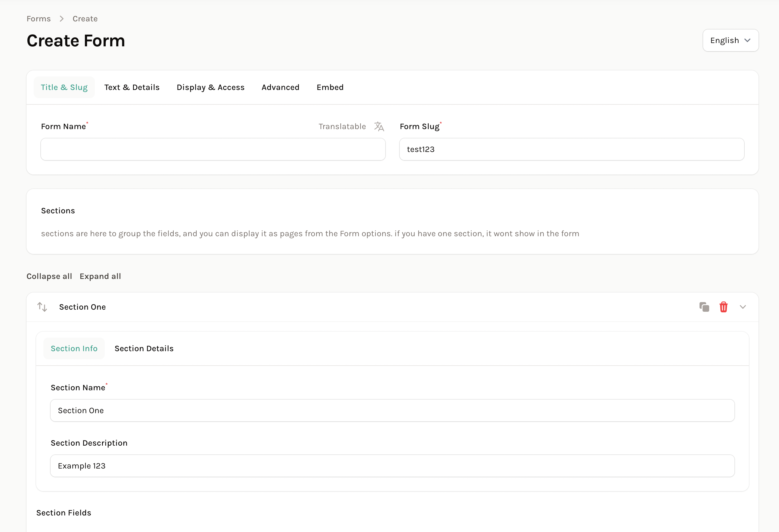Click the Section One header title
Image resolution: width=779 pixels, height=532 pixels.
pyautogui.click(x=82, y=307)
